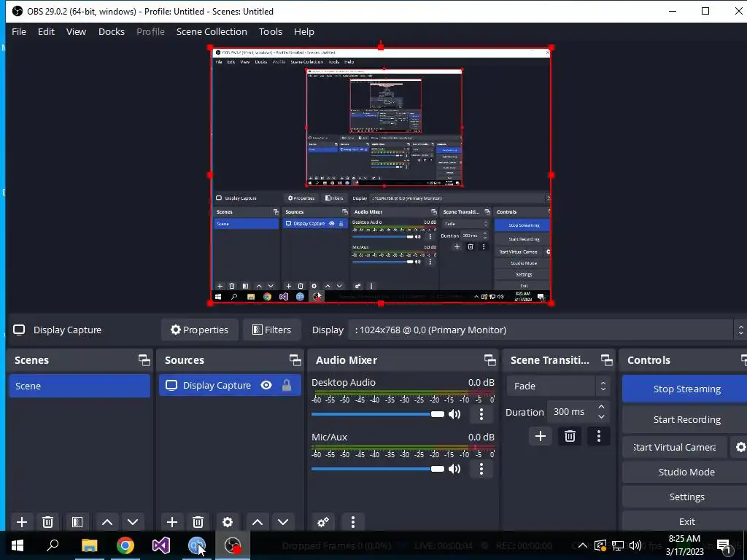747x560 pixels.
Task: Adjust Desktop Audio volume slider
Action: pyautogui.click(x=378, y=414)
